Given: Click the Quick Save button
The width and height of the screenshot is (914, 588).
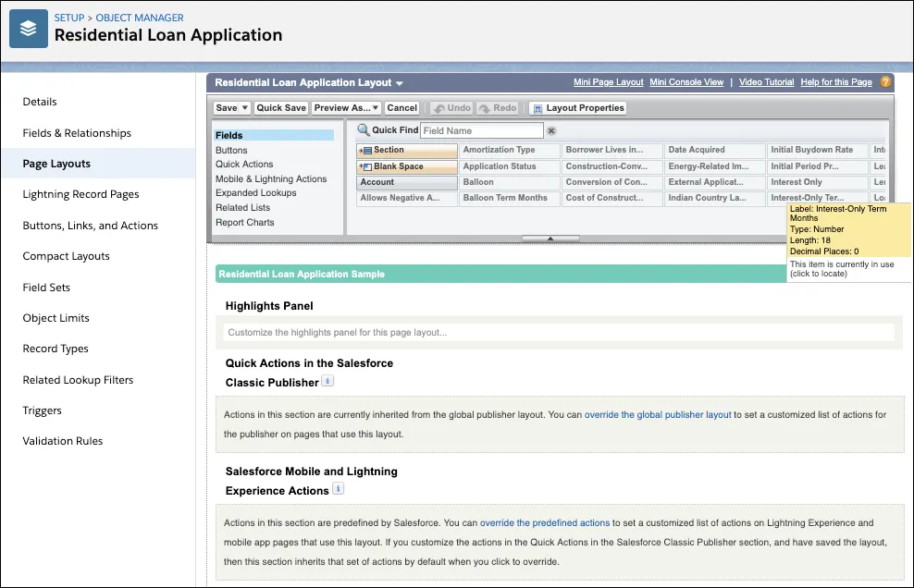Looking at the screenshot, I should 281,108.
